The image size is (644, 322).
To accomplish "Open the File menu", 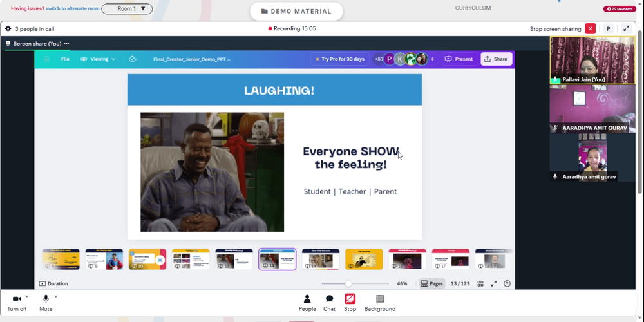I will (65, 59).
